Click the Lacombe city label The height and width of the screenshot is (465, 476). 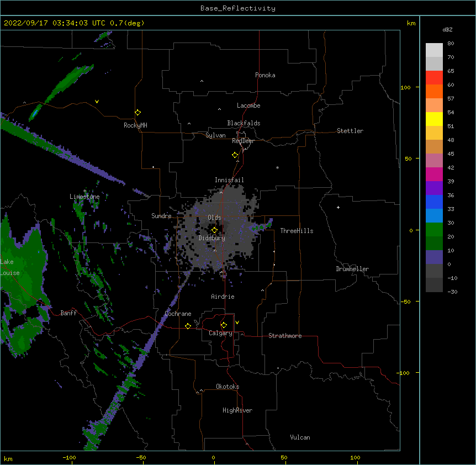pos(248,105)
